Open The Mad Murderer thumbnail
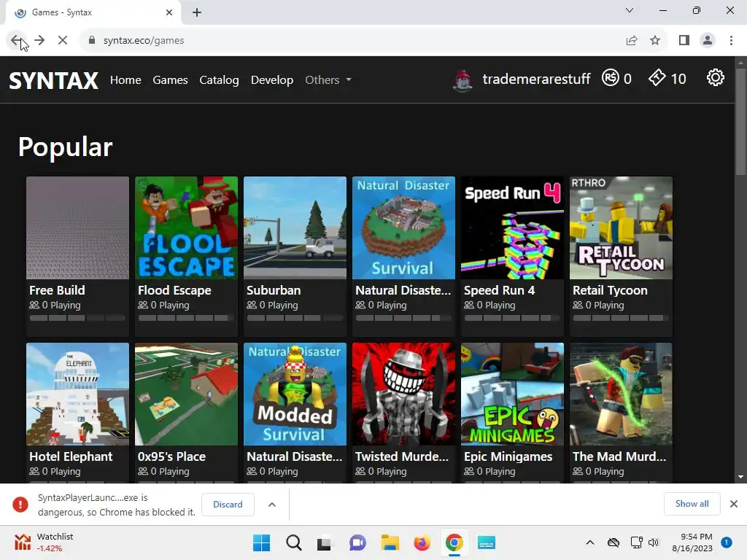This screenshot has width=747, height=560. coord(621,394)
